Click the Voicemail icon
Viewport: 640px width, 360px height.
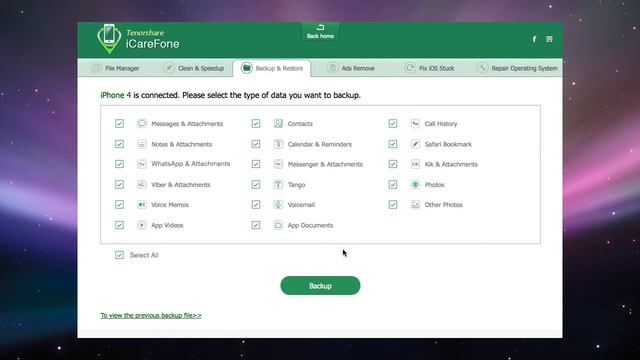[x=278, y=204]
